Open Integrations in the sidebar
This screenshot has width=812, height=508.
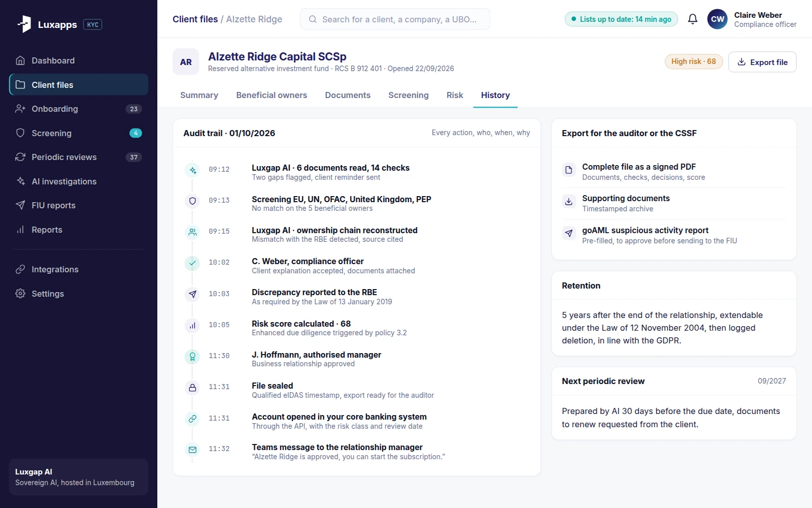coord(79,269)
